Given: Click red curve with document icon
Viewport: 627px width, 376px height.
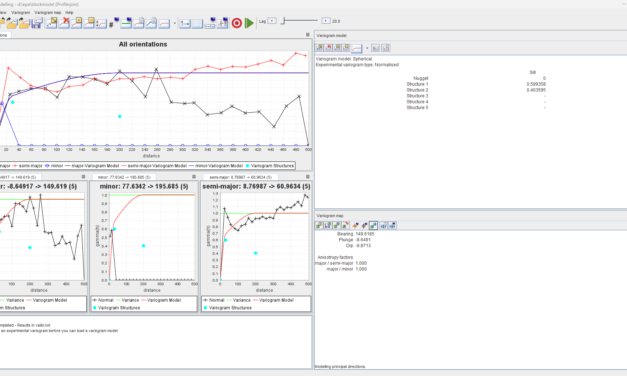Looking at the screenshot, I should (138, 23).
